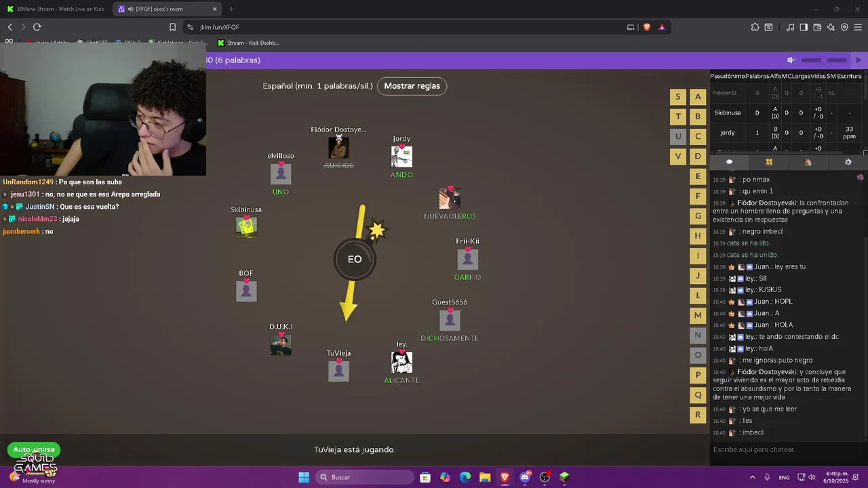Open the Windows Start menu

(x=304, y=477)
